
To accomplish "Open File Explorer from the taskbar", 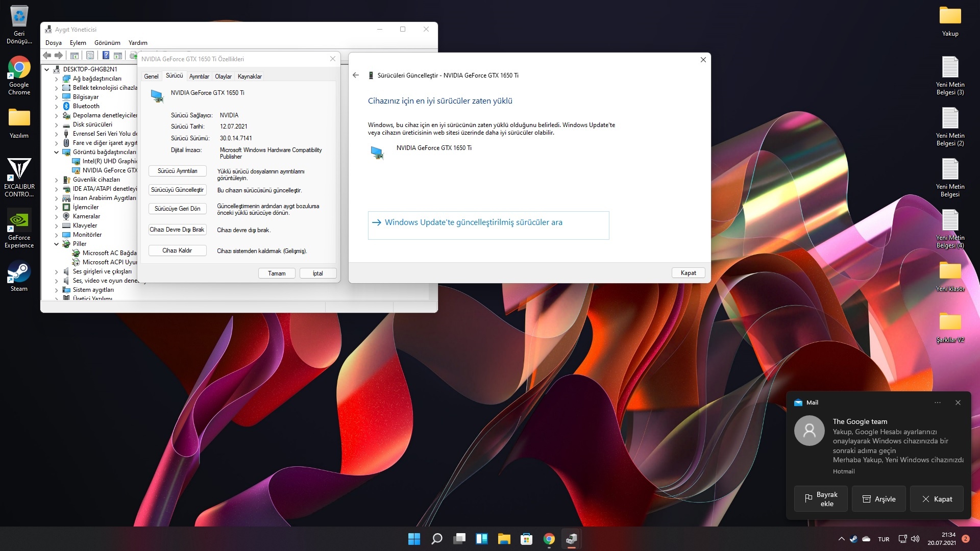I will (504, 539).
